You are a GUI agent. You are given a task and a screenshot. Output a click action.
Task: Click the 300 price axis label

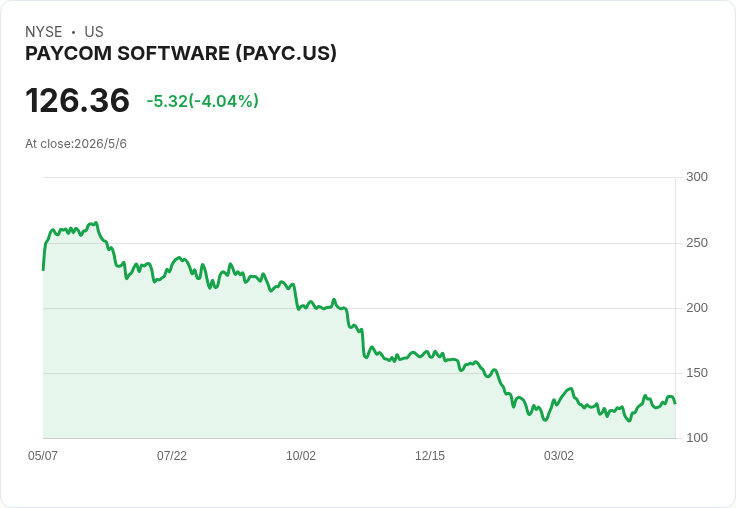(697, 177)
